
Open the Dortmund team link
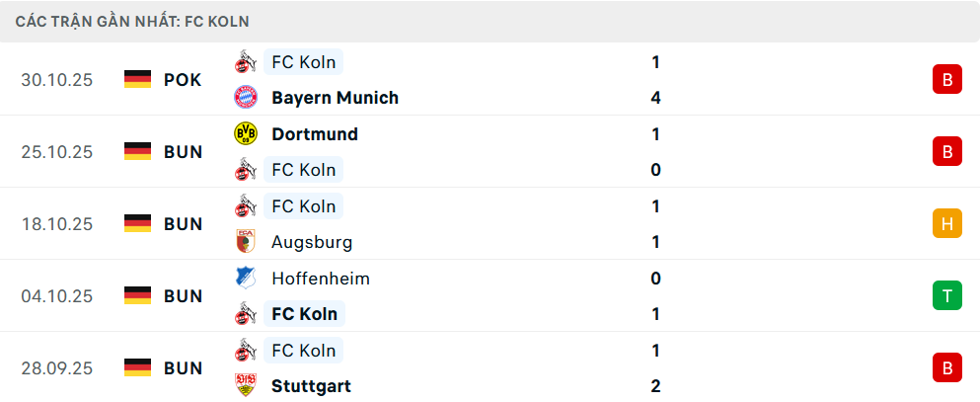pyautogui.click(x=314, y=133)
